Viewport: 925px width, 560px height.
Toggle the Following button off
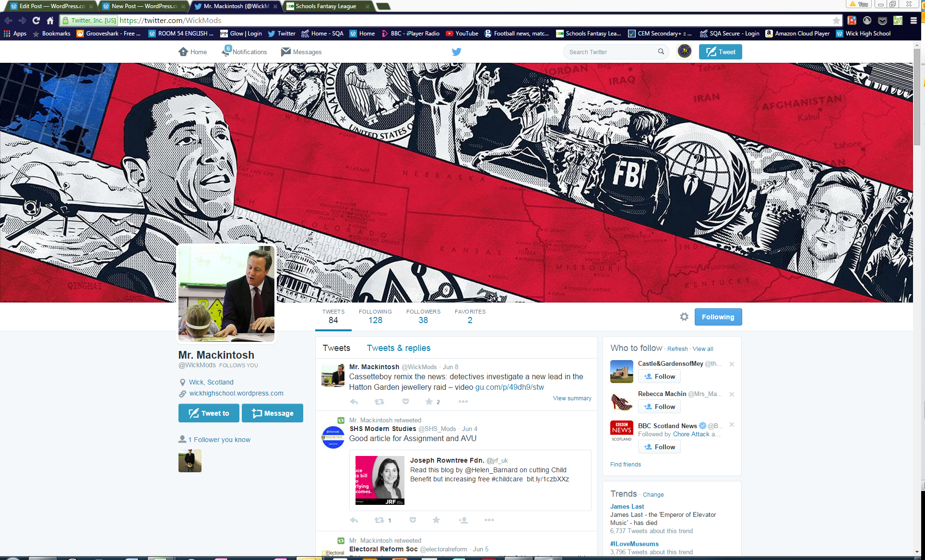(x=718, y=317)
